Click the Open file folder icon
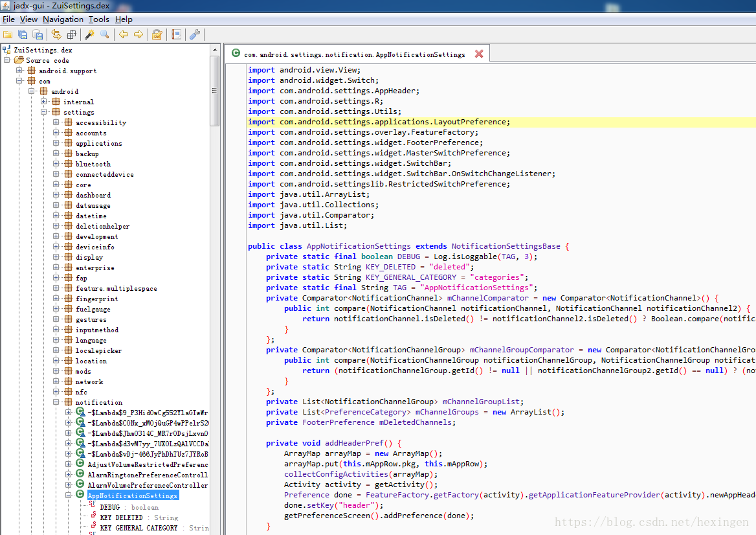Screen dimensions: 756x535 [8, 34]
